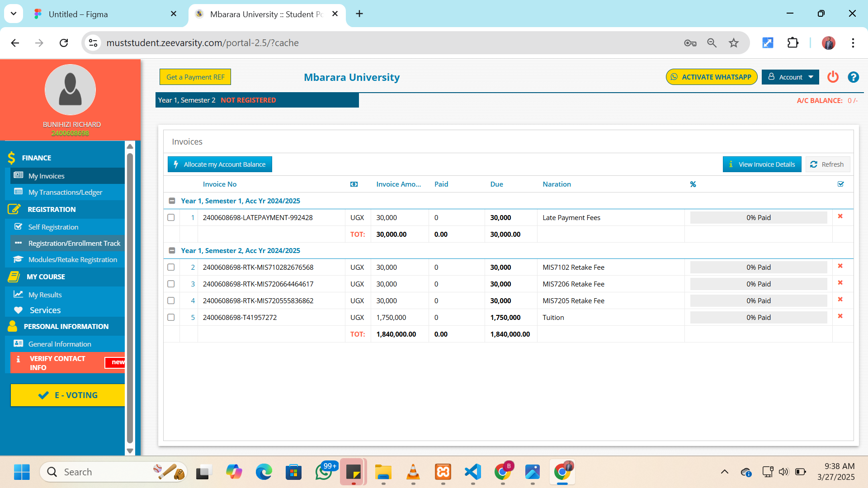Click Allocate my Account Balance button
The height and width of the screenshot is (488, 868).
coord(220,164)
